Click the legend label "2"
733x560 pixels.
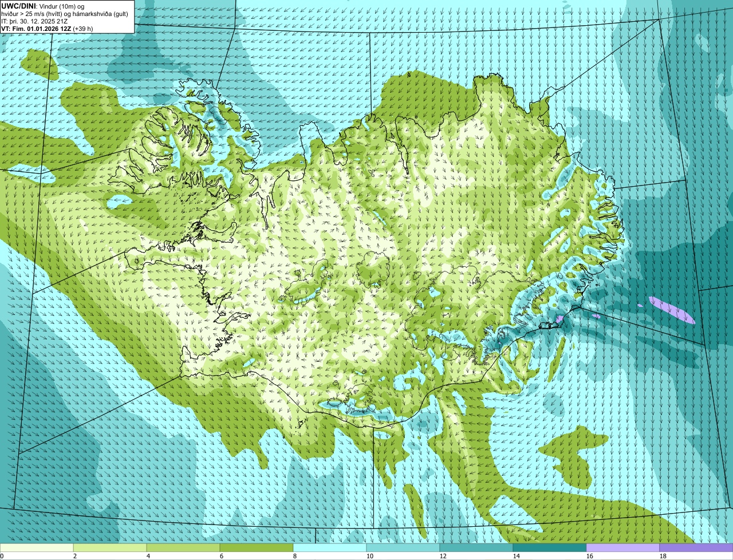[75, 556]
